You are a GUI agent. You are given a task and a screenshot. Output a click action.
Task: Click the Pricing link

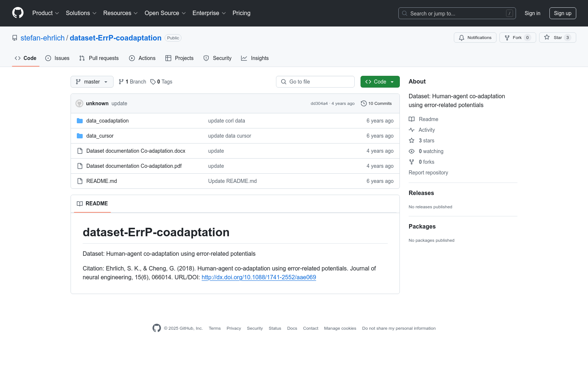tap(241, 13)
